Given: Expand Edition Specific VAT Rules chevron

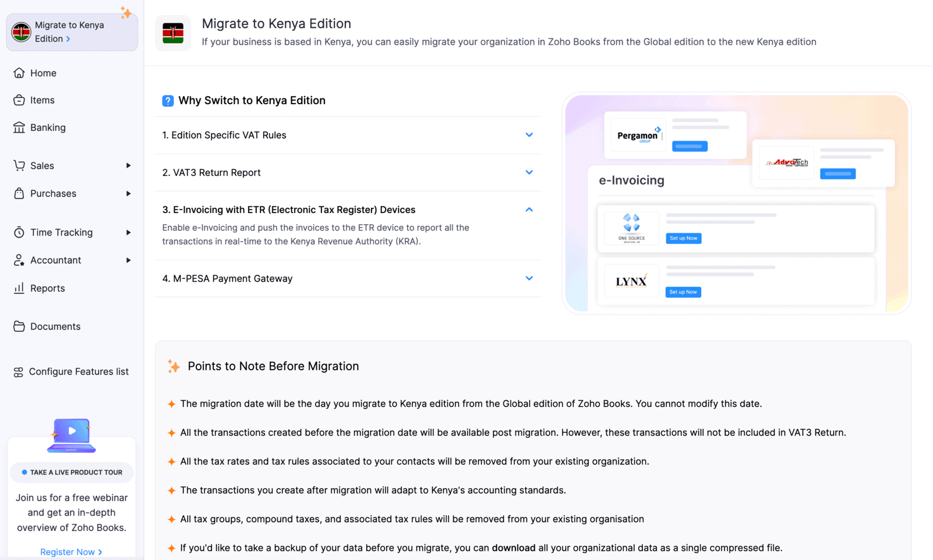Looking at the screenshot, I should (529, 135).
